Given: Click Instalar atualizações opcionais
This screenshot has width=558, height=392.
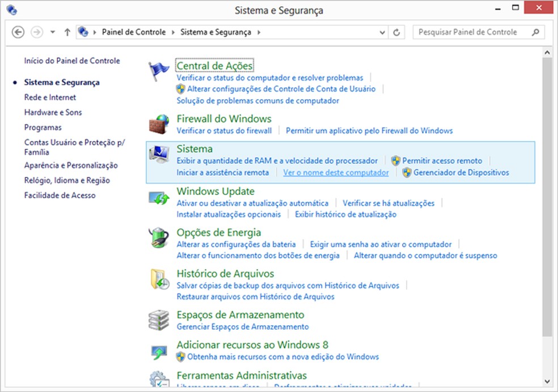Looking at the screenshot, I should [x=229, y=214].
